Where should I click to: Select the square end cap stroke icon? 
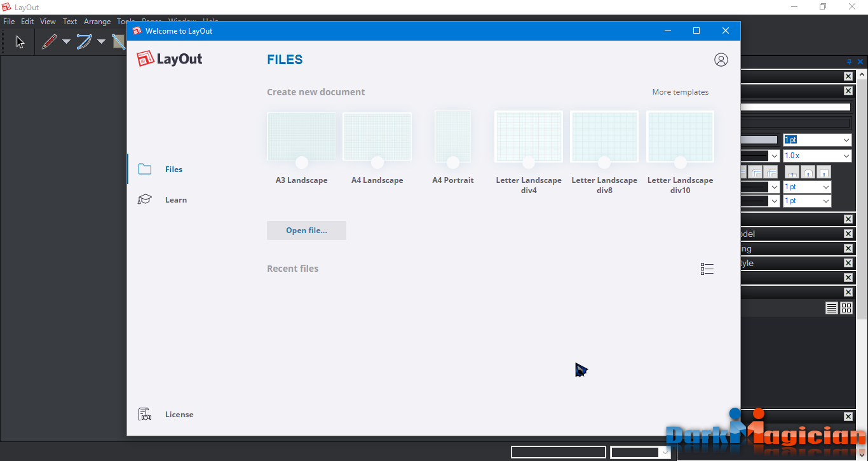click(824, 172)
